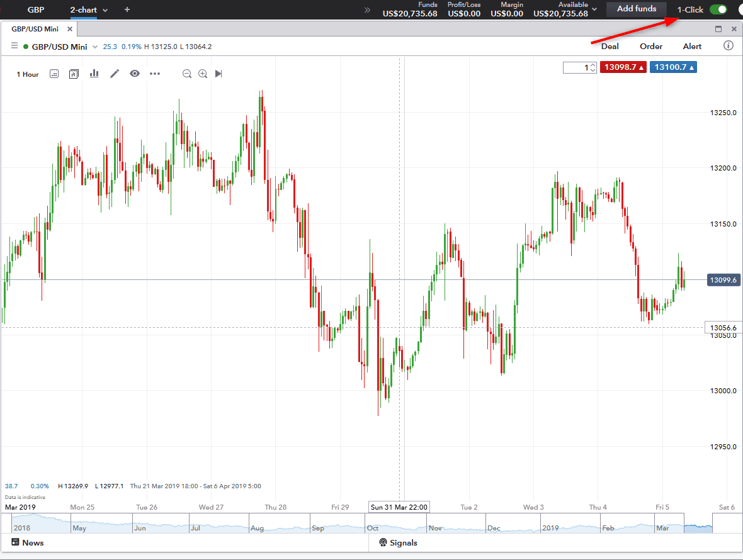Image resolution: width=743 pixels, height=560 pixels.
Task: Zoom out the chart
Action: (187, 74)
